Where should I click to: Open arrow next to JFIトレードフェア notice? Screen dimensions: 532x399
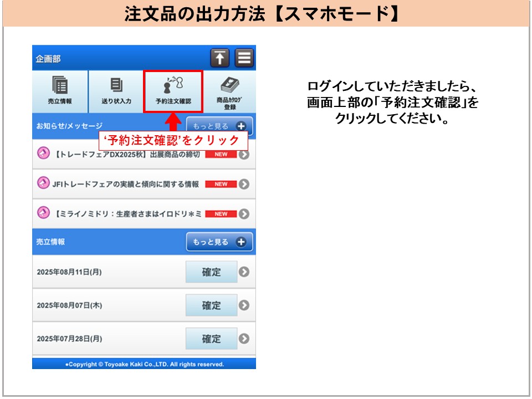pyautogui.click(x=244, y=184)
